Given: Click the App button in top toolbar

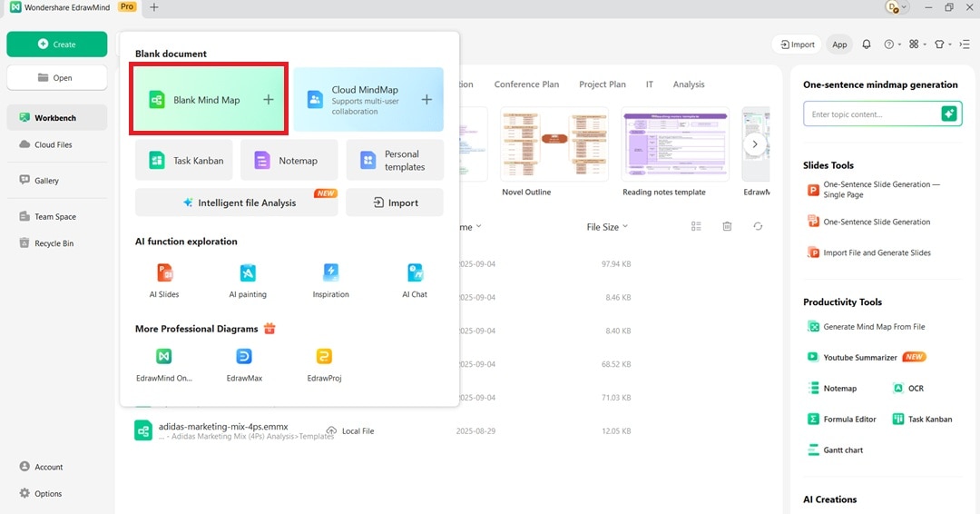Looking at the screenshot, I should tap(839, 44).
